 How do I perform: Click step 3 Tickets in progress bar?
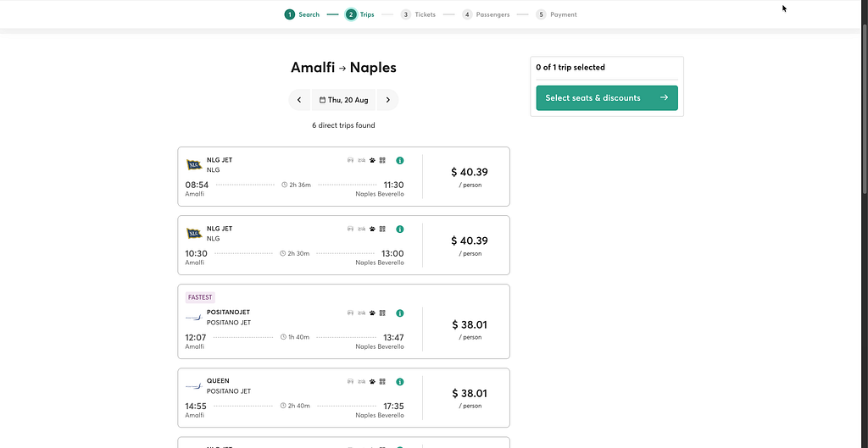[x=418, y=14]
